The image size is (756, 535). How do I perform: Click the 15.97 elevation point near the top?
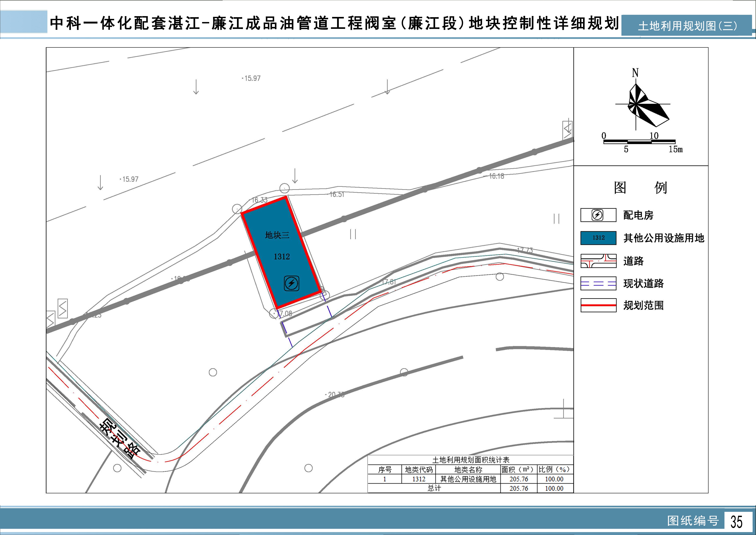click(x=252, y=78)
